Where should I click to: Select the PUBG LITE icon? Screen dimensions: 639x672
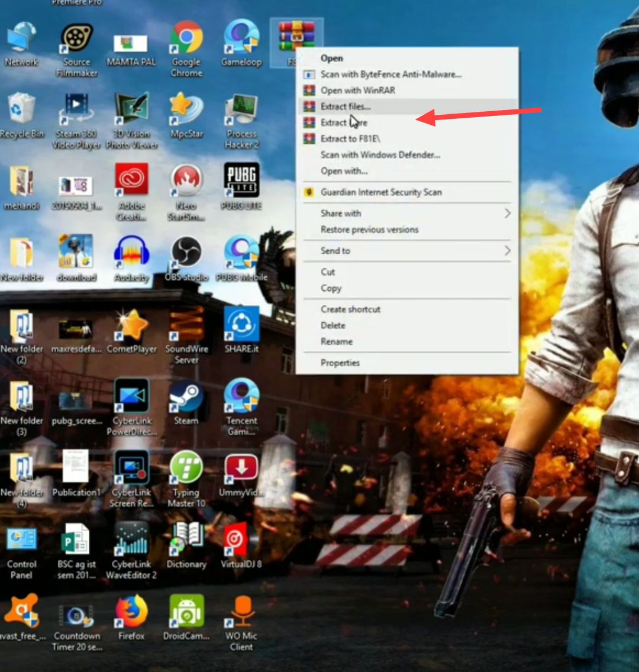241,186
